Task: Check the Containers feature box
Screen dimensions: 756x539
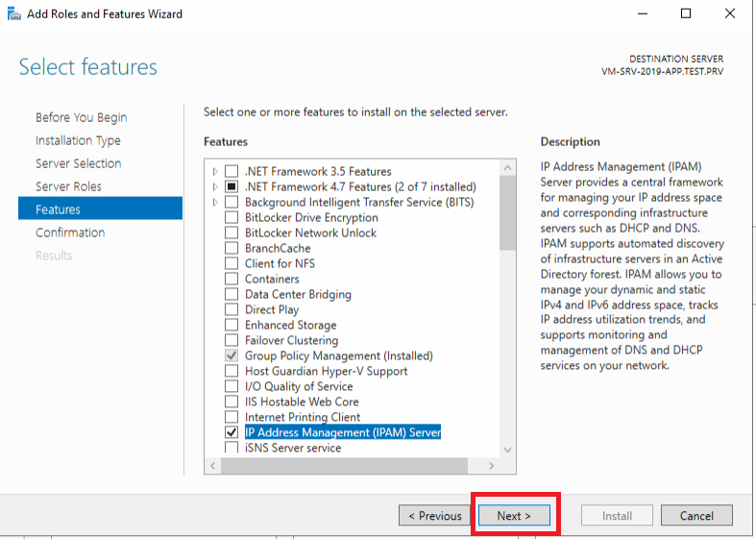Action: [x=232, y=280]
